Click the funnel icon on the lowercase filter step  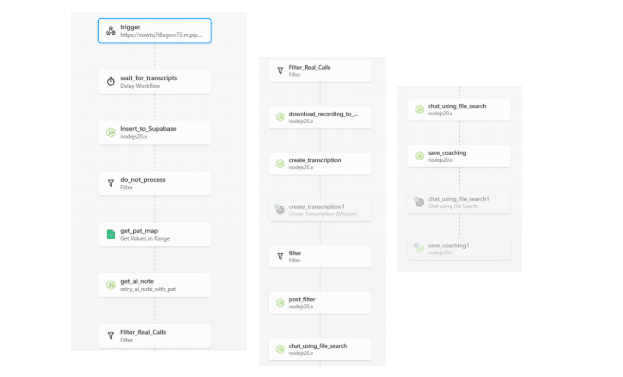(x=280, y=256)
